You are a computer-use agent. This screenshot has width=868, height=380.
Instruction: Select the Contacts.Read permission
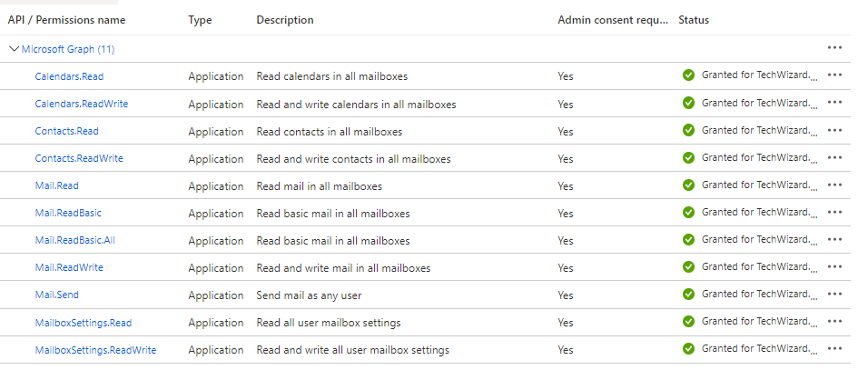coord(66,131)
